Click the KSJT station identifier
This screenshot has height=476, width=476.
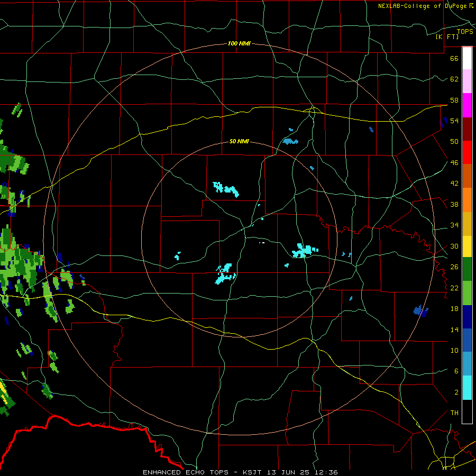[x=253, y=472]
